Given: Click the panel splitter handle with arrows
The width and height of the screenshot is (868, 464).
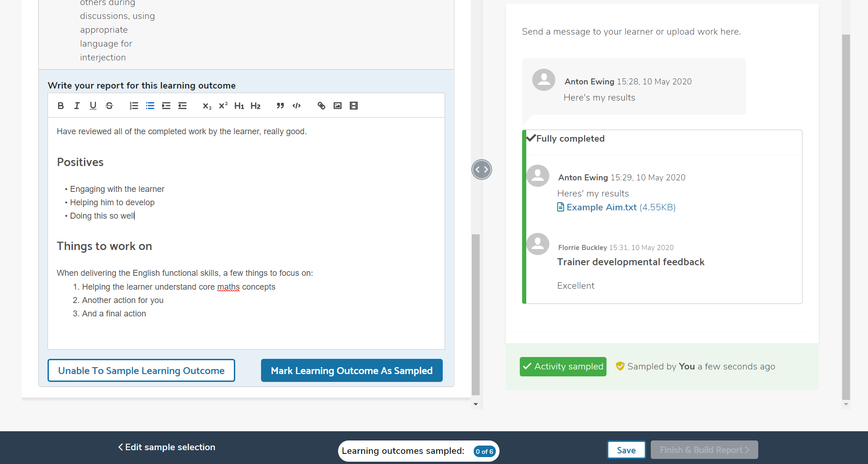Looking at the screenshot, I should coord(482,169).
